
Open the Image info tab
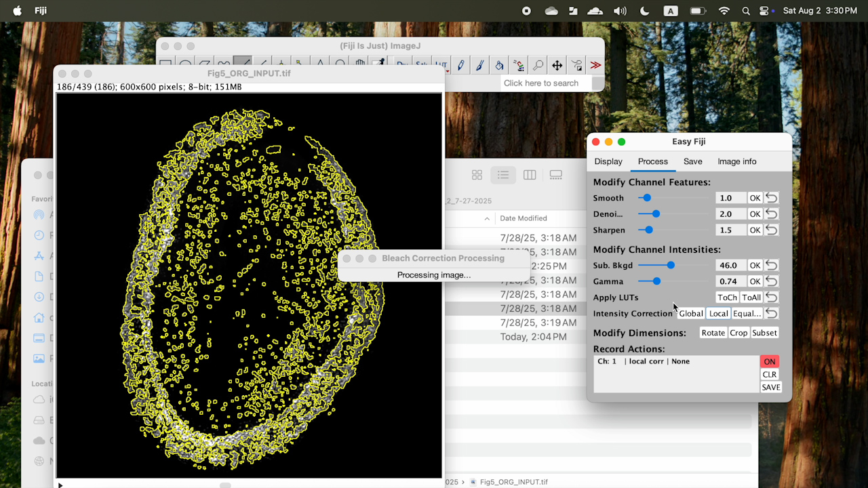tap(736, 161)
